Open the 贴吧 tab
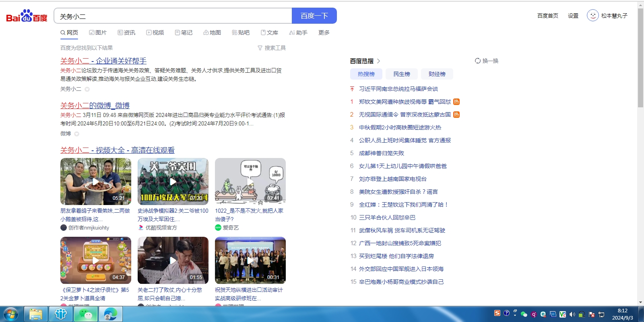The image size is (644, 322). [241, 33]
